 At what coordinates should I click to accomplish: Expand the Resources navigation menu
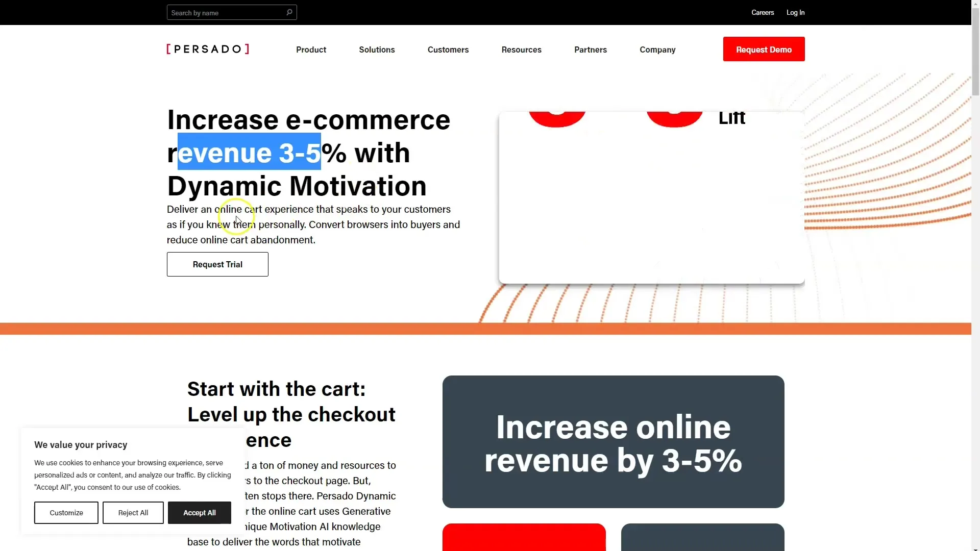(521, 49)
